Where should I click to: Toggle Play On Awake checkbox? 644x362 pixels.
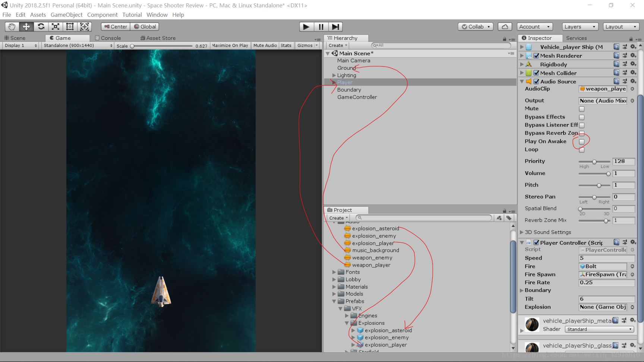click(x=582, y=142)
